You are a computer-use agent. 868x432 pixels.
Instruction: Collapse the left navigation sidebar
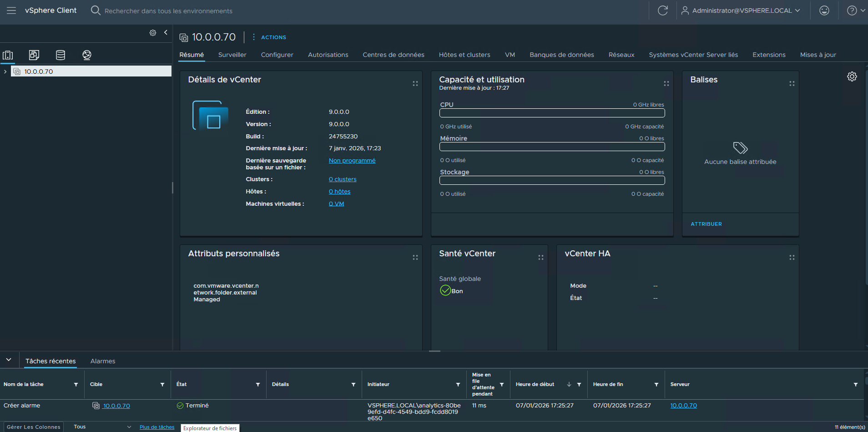[166, 32]
